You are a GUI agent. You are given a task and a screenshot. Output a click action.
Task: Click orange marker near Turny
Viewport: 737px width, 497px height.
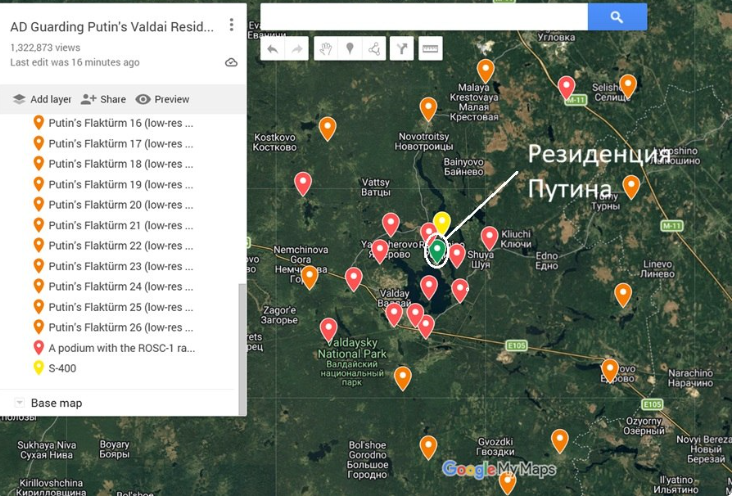click(x=631, y=186)
